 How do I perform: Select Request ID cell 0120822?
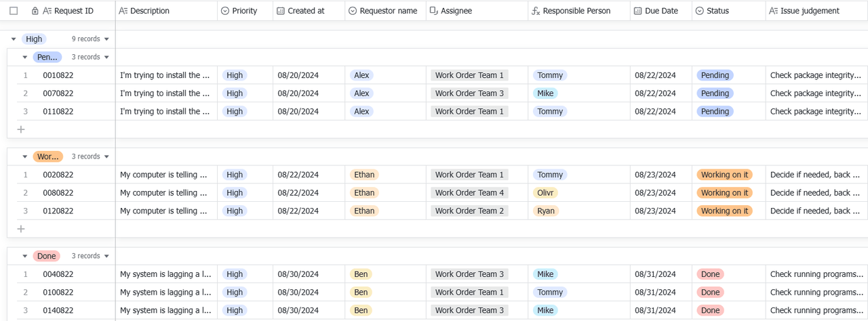point(58,211)
